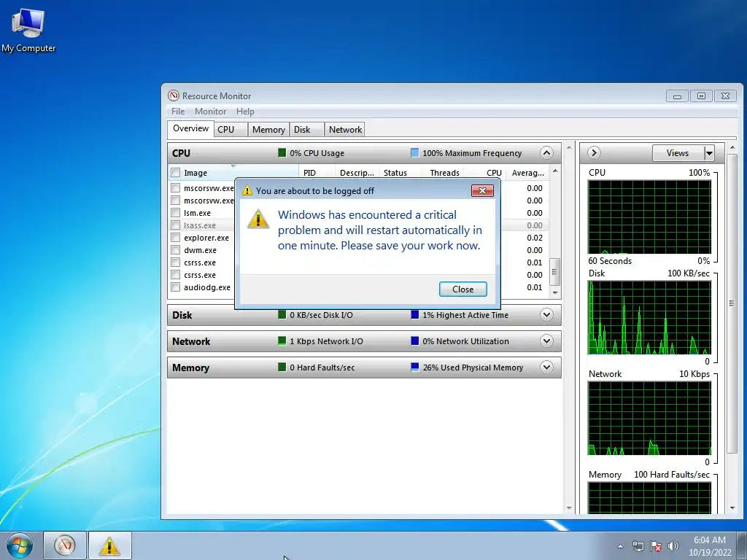Click the network tray icon
747x560 pixels.
pos(638,546)
